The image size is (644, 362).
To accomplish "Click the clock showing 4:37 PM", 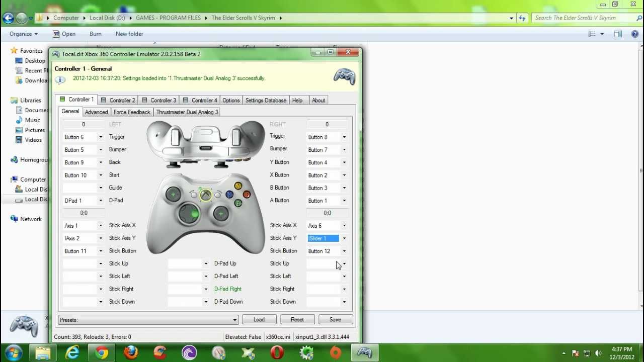I will 622,353.
